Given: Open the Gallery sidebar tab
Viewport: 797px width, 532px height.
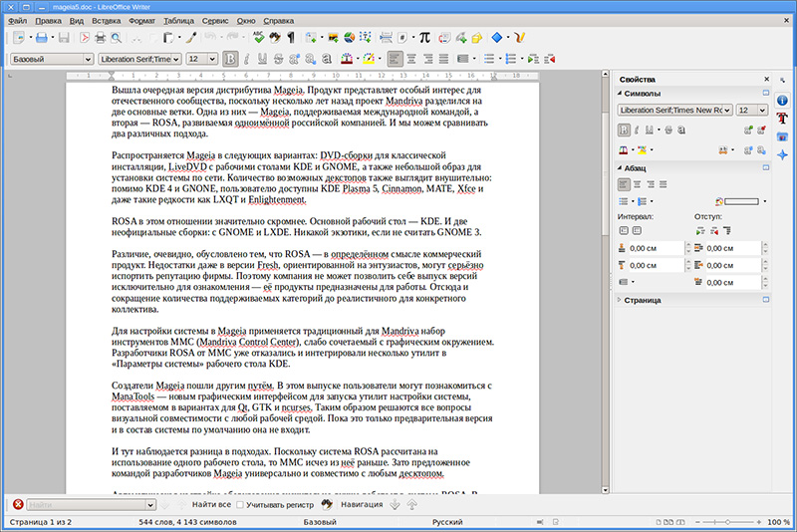Looking at the screenshot, I should (782, 136).
